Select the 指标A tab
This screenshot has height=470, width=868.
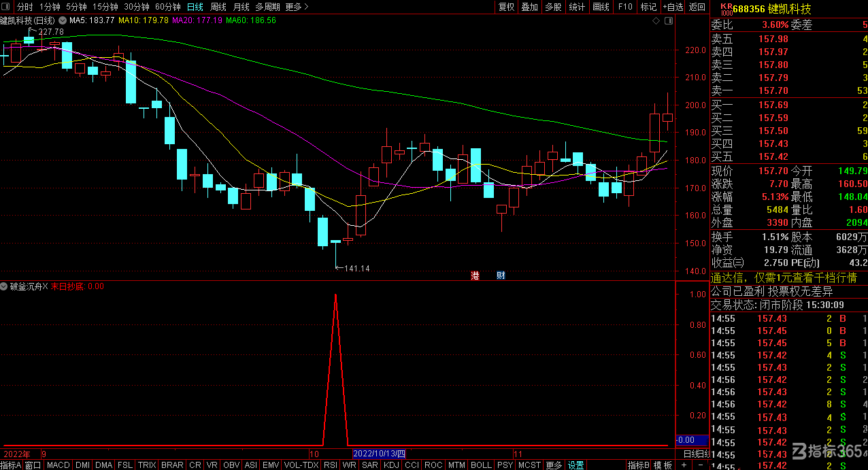pyautogui.click(x=11, y=465)
